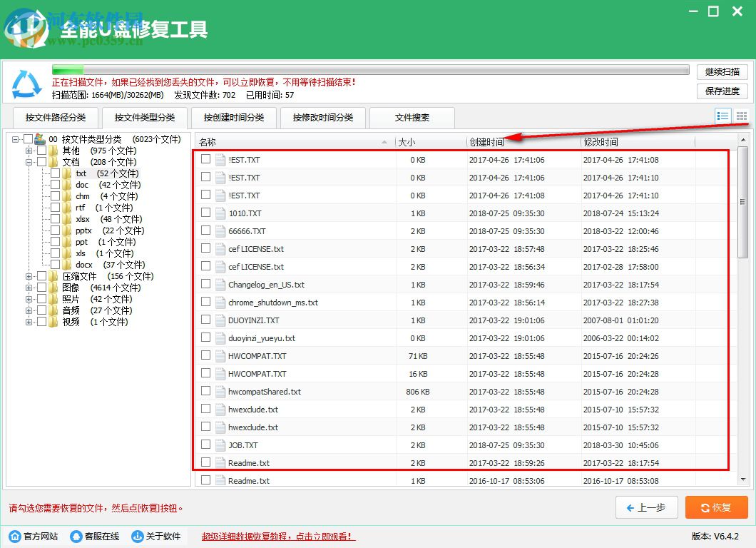Switch to grid view layout
The image size is (756, 548).
740,116
